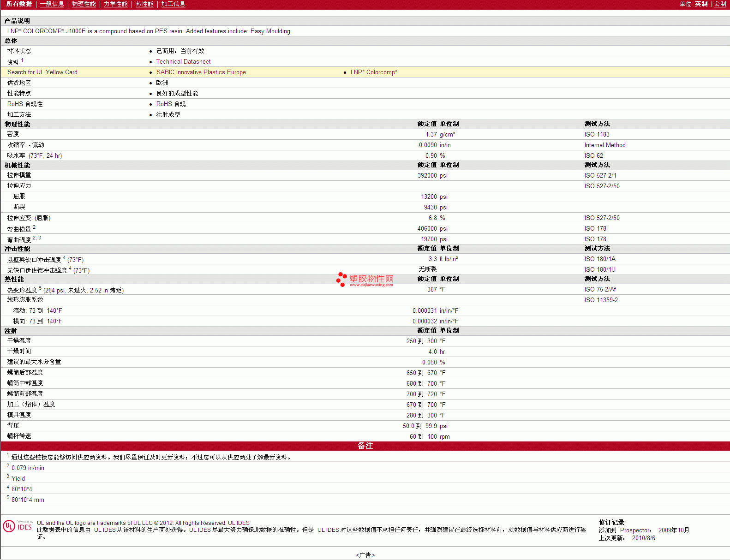Click the yield stress value 13200
Screen dimensions: 730x560
pyautogui.click(x=429, y=197)
